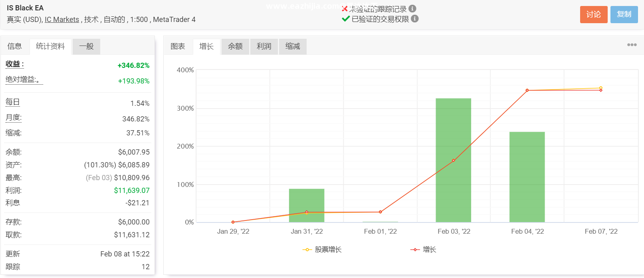Switch chart to 图表 tab
644x278 pixels.
(x=178, y=46)
